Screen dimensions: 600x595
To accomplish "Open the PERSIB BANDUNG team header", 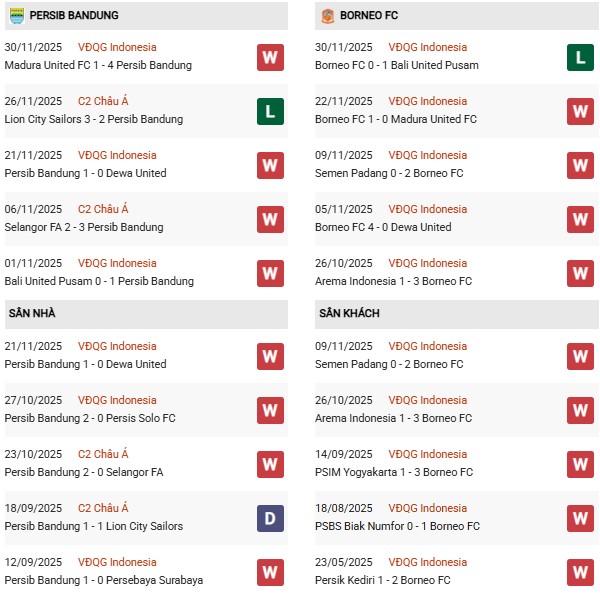I will [74, 15].
